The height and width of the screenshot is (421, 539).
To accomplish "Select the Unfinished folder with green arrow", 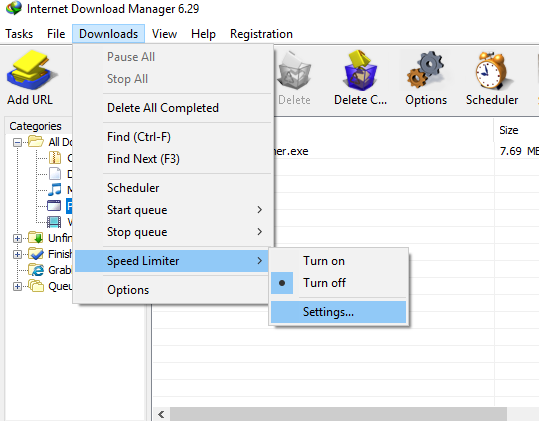I will (x=36, y=237).
